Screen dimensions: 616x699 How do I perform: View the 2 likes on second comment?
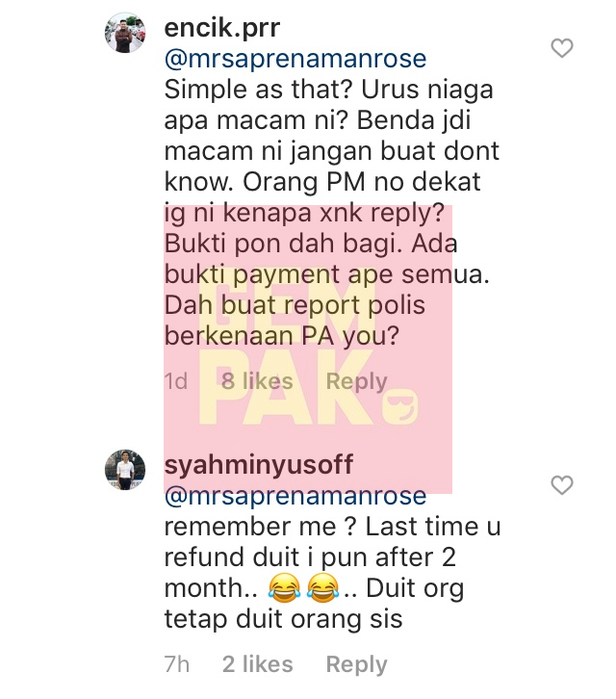click(x=257, y=664)
